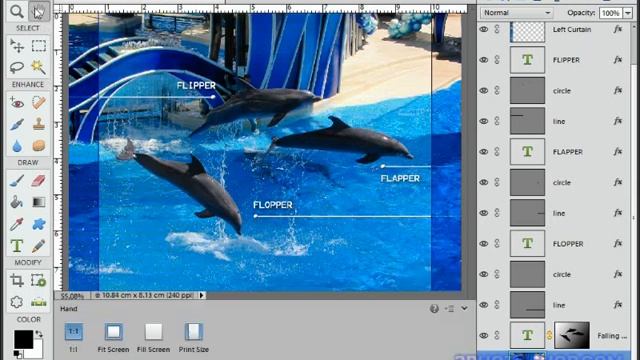Select the Falling... layer name

[611, 336]
